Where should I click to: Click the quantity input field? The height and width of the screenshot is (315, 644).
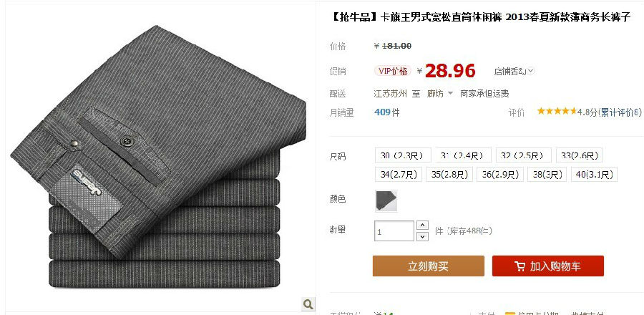point(394,231)
